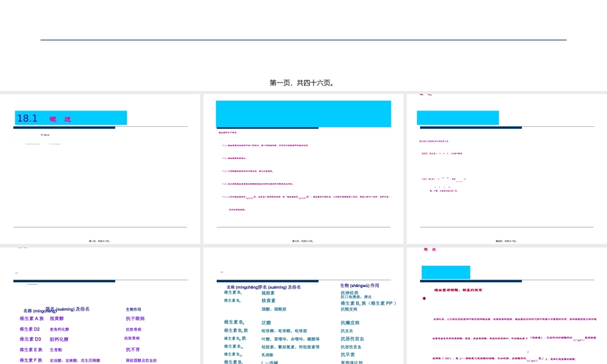Click the cyan title box on the fourth slide
607x364 pixels.
(458, 118)
